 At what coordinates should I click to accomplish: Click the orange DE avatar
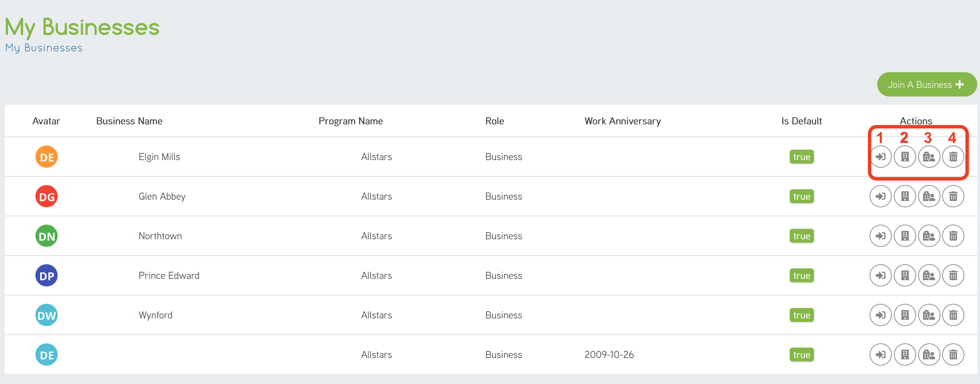[x=47, y=157]
